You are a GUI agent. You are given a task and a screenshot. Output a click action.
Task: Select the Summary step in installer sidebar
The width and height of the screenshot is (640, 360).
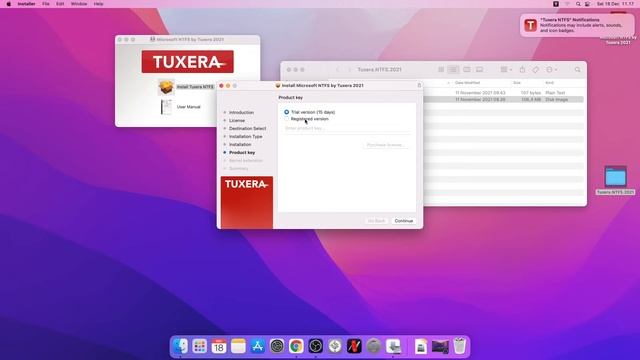tap(238, 169)
